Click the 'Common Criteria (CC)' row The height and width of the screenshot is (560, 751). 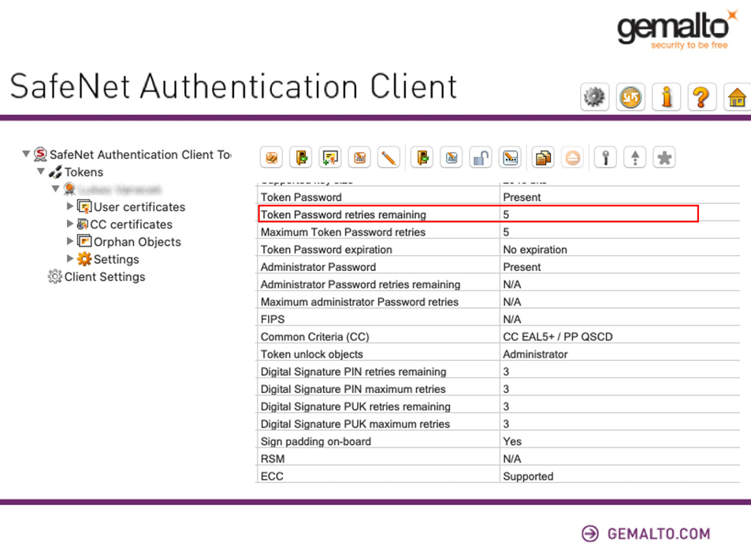(x=498, y=337)
